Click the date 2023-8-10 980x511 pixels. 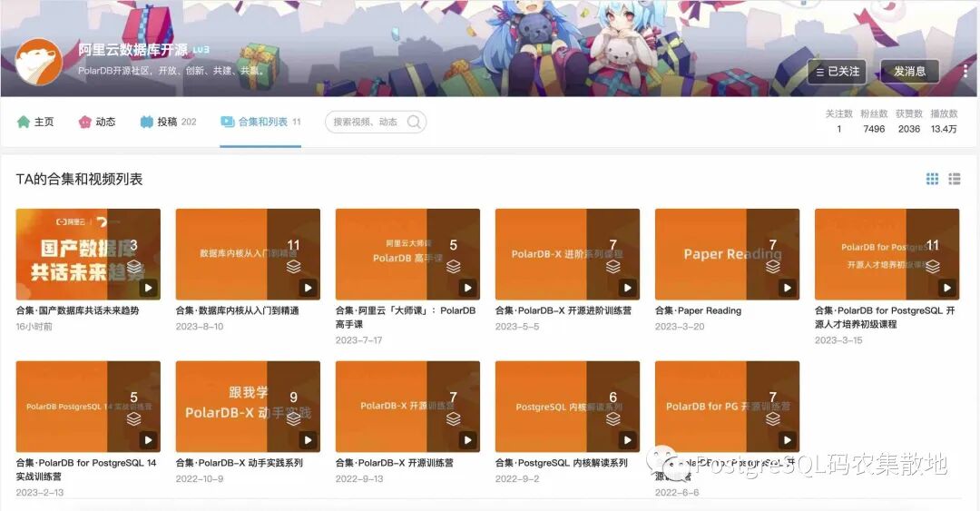(x=200, y=327)
